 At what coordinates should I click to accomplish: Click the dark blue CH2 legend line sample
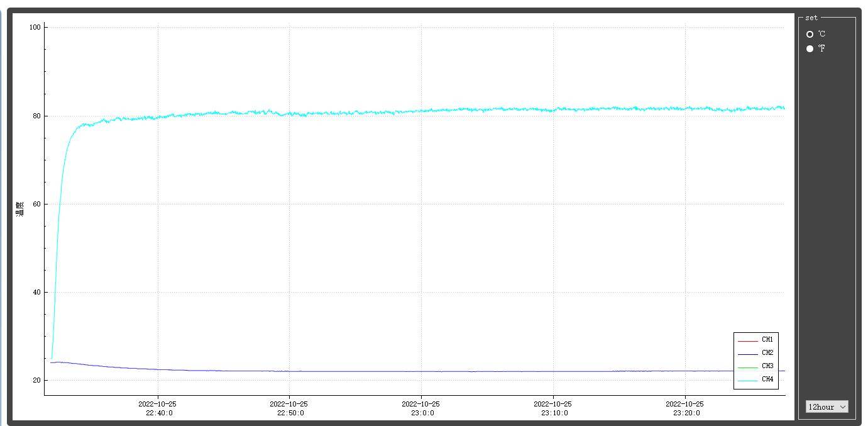pos(747,354)
